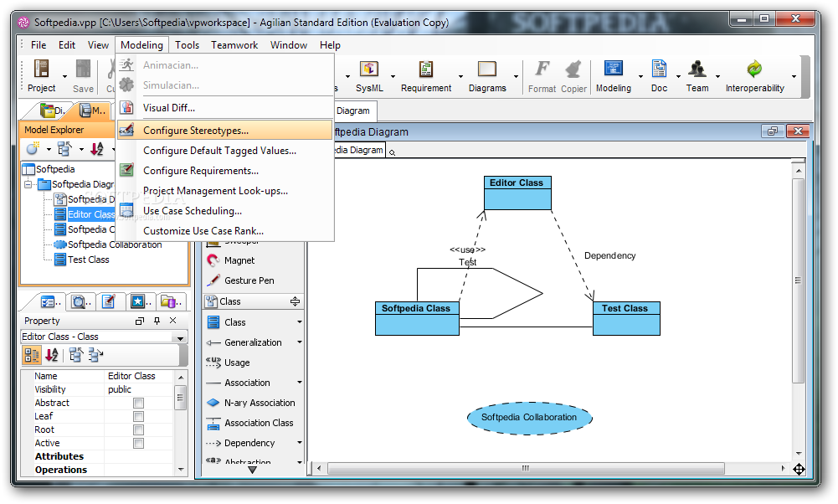This screenshot has width=838, height=504.
Task: Open the SysML toolbar icon
Action: (368, 76)
